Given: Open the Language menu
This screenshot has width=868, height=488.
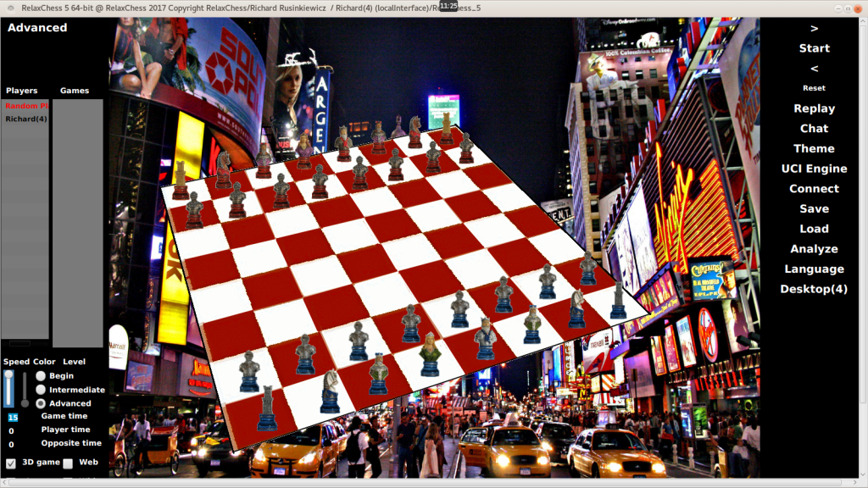Looking at the screenshot, I should tap(815, 269).
